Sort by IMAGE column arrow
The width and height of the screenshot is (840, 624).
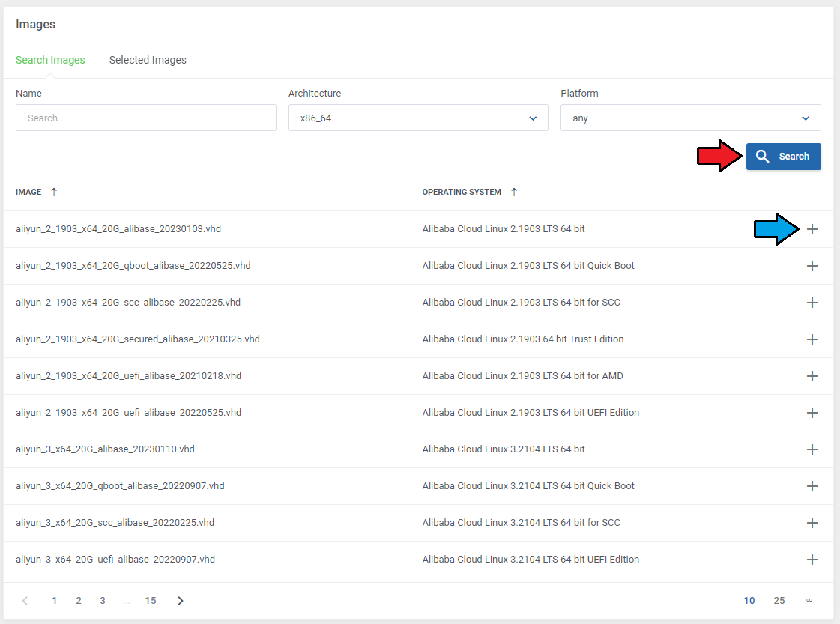[x=53, y=192]
